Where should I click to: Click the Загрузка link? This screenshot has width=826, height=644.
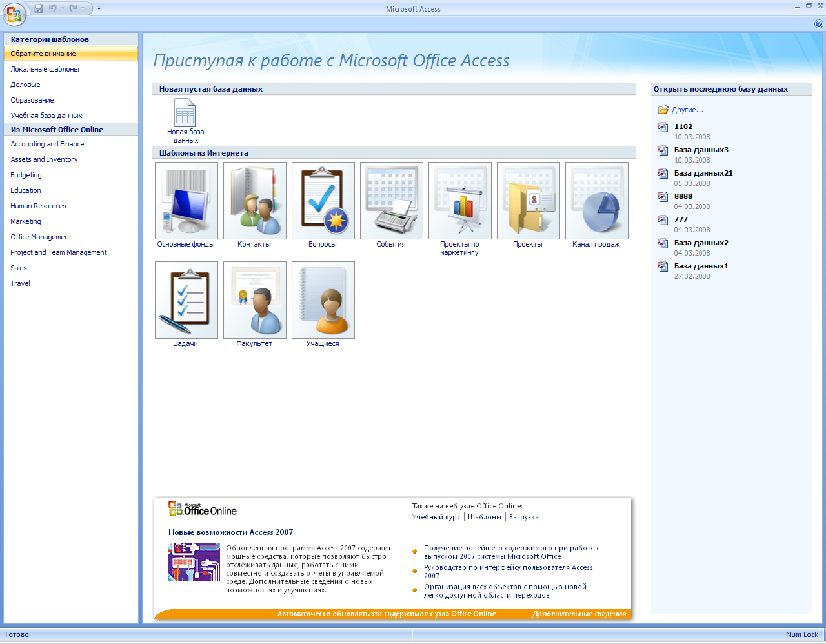[524, 517]
